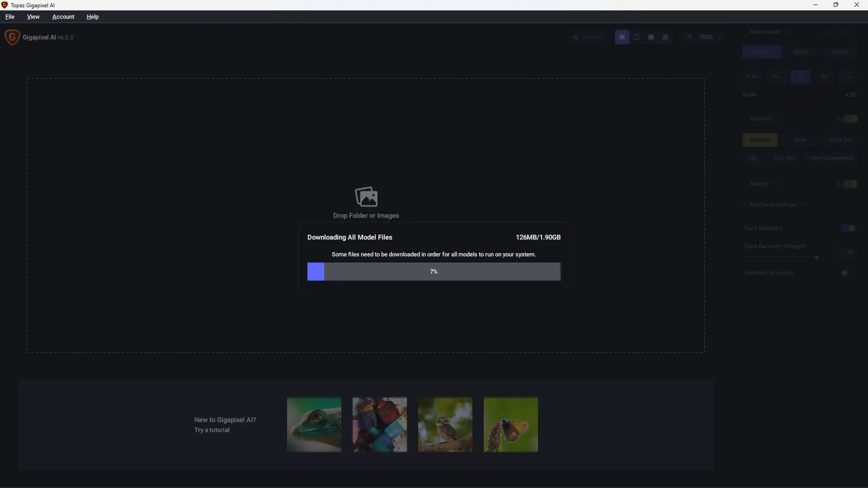Choose the comparison grid view icon
The image size is (868, 488).
pyautogui.click(x=665, y=37)
